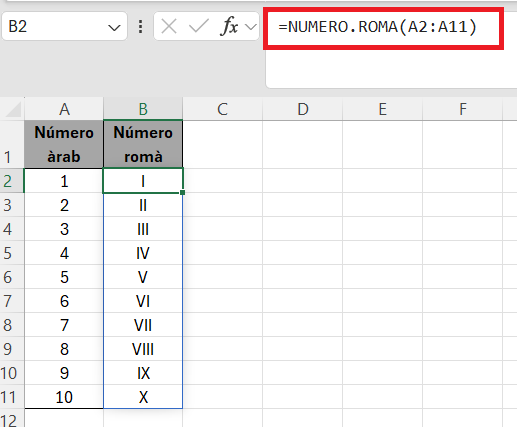This screenshot has height=427, width=517.
Task: Select column F header
Action: coord(463,109)
